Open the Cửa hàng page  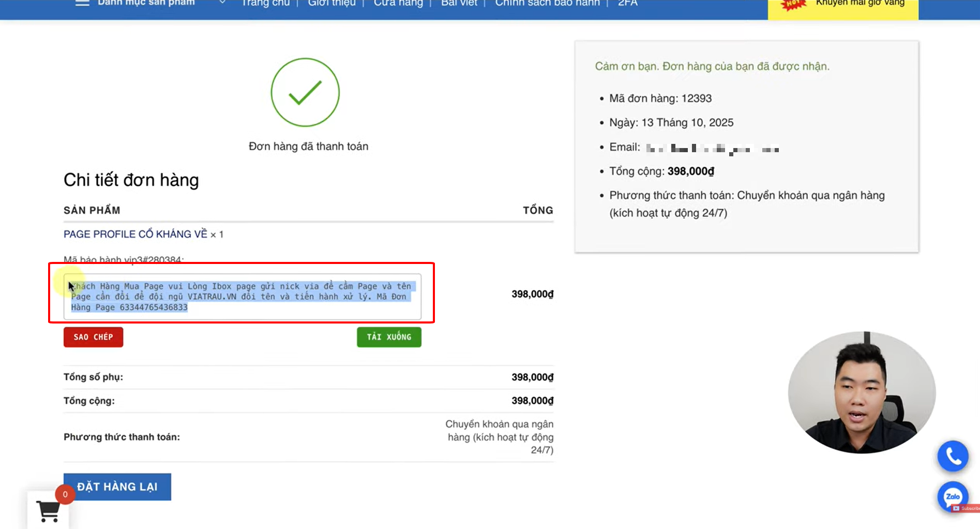(x=398, y=3)
